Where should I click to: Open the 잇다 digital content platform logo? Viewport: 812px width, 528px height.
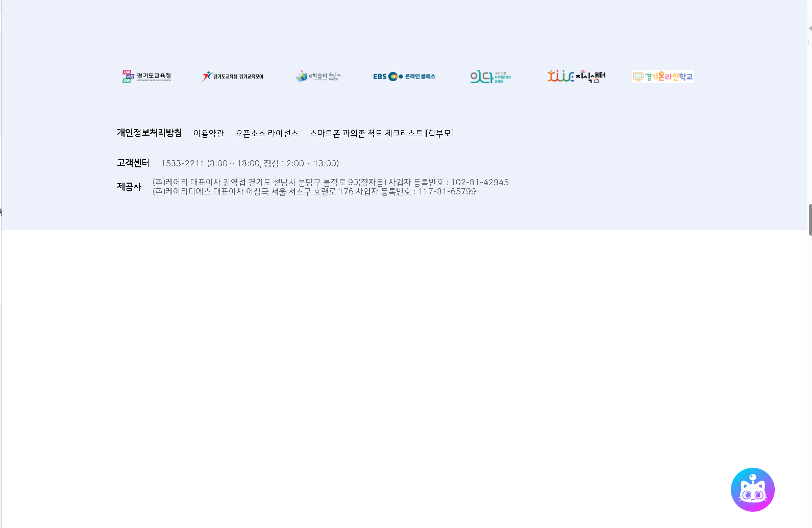pyautogui.click(x=490, y=77)
